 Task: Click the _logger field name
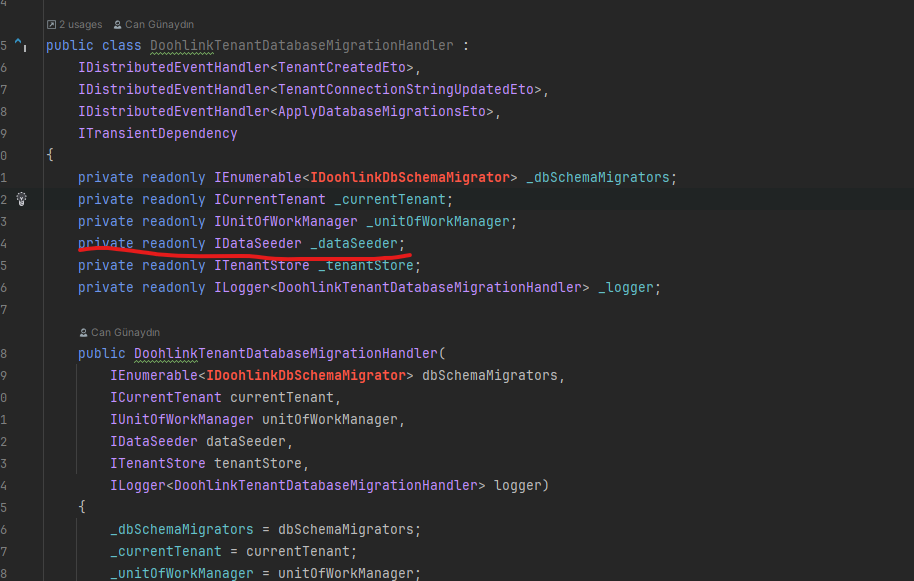tap(629, 287)
